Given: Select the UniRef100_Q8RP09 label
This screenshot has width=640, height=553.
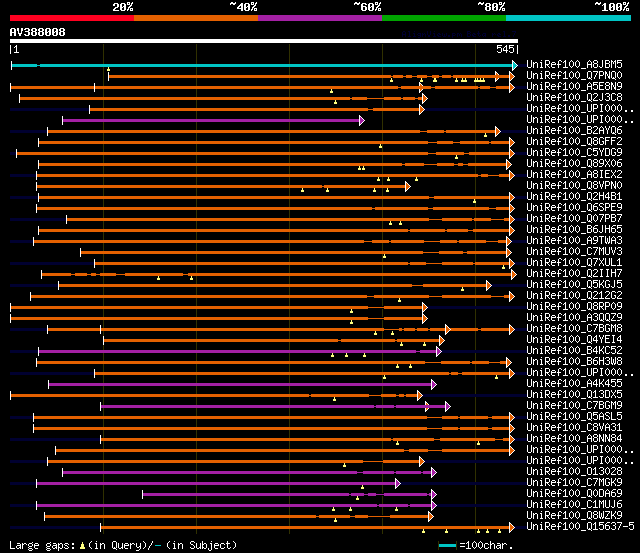Looking at the screenshot, I should 574,307.
